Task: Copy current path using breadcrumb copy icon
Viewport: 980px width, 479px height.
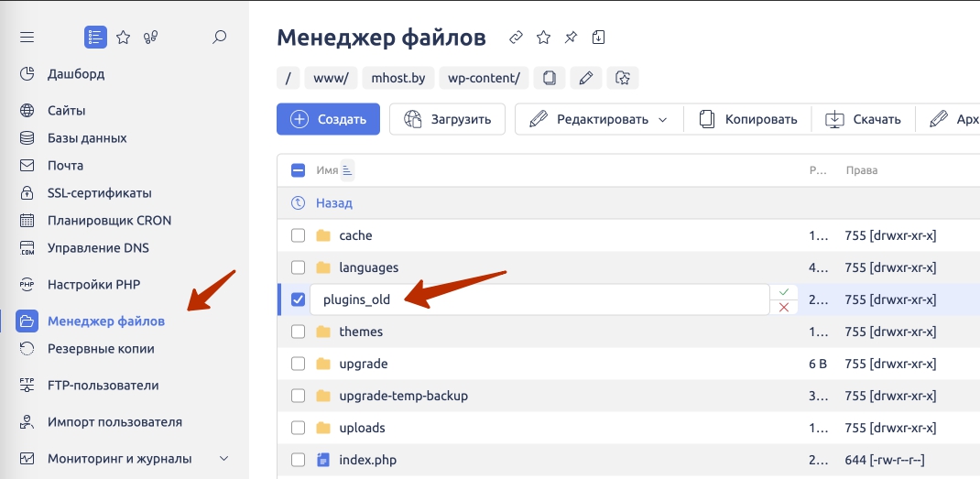Action: [x=550, y=78]
